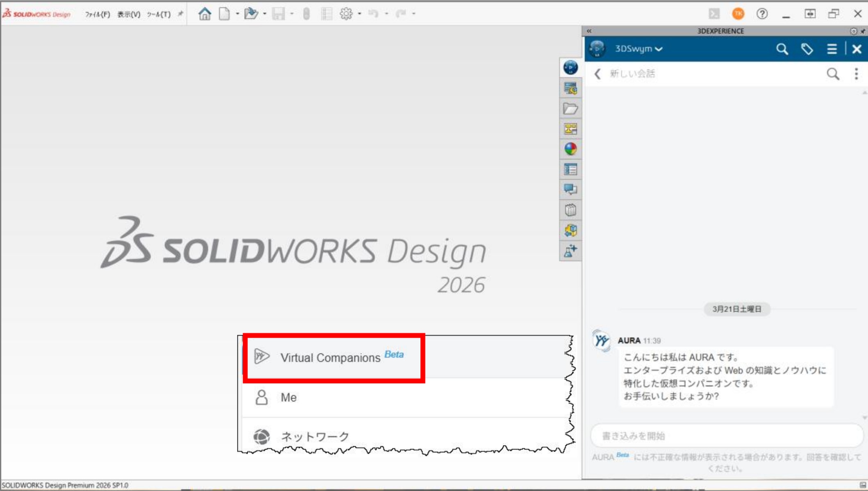Click the Save disk icon
This screenshot has height=491, width=868.
(x=278, y=14)
